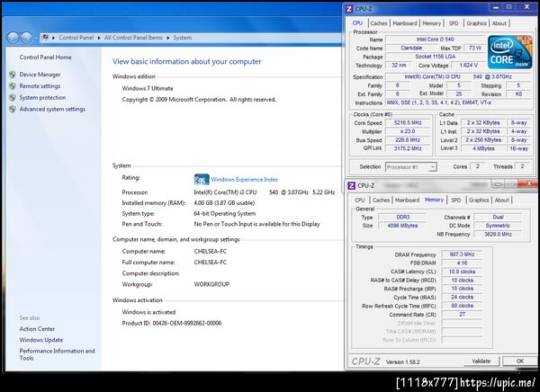Click the DRAM Frequency 907.3 MHz value
Viewport: 540px width, 392px height.
[x=462, y=254]
